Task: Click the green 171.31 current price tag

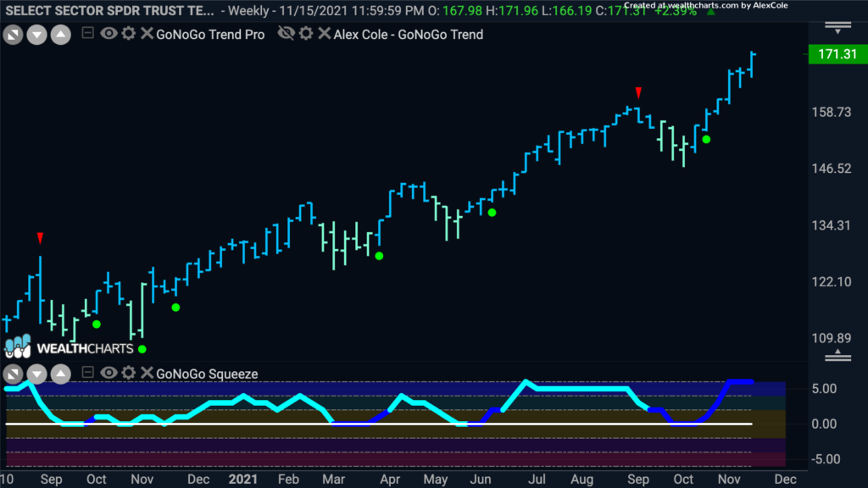Action: 837,54
